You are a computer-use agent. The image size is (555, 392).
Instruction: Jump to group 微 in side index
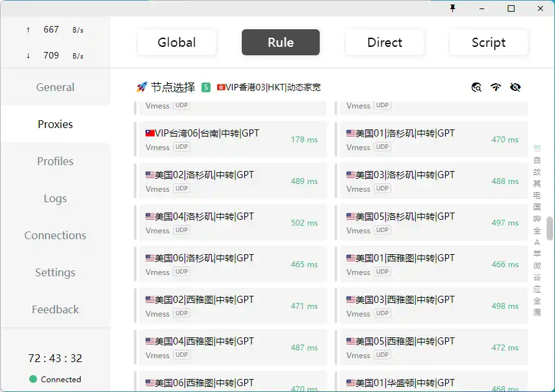537,265
